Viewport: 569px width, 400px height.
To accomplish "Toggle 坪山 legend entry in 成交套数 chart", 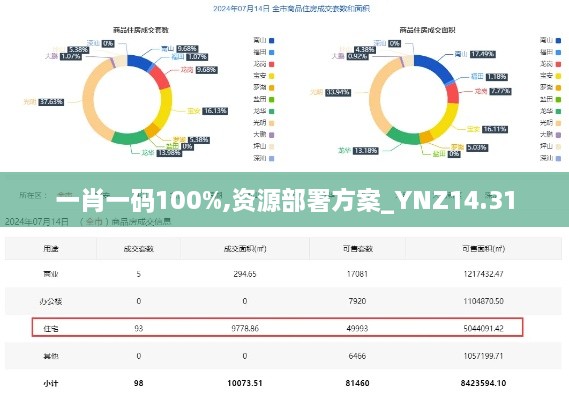I will pos(264,146).
